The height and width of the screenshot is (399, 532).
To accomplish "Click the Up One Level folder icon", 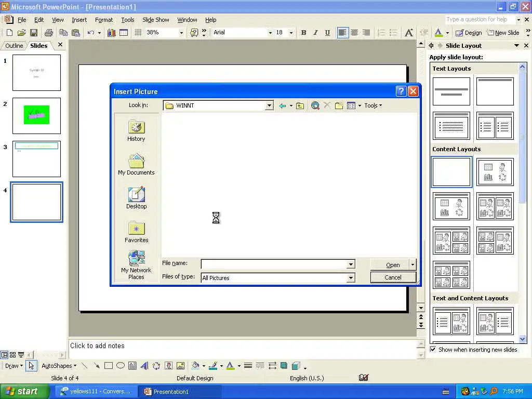I will click(300, 105).
